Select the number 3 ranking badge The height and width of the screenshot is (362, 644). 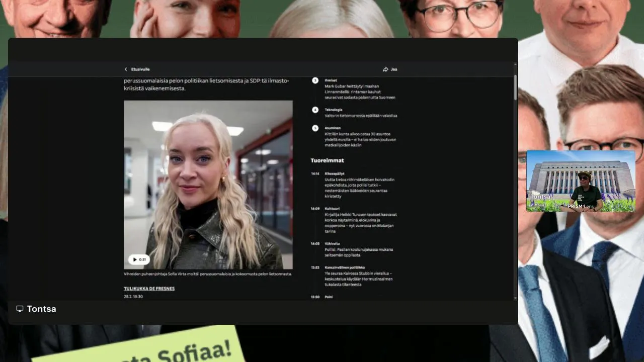click(x=315, y=80)
